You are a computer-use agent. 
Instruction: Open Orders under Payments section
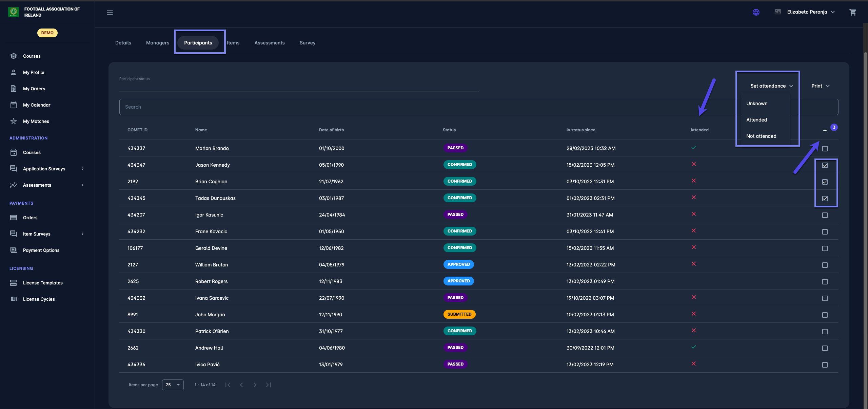coord(30,218)
